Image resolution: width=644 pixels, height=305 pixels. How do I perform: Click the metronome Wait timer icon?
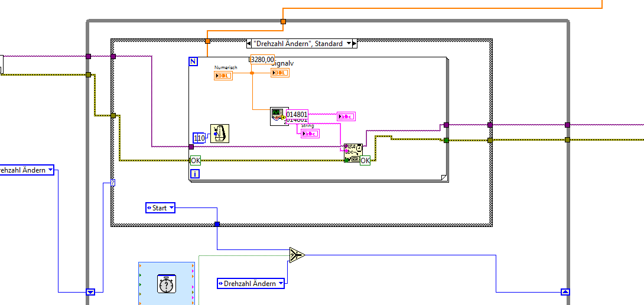click(x=220, y=134)
